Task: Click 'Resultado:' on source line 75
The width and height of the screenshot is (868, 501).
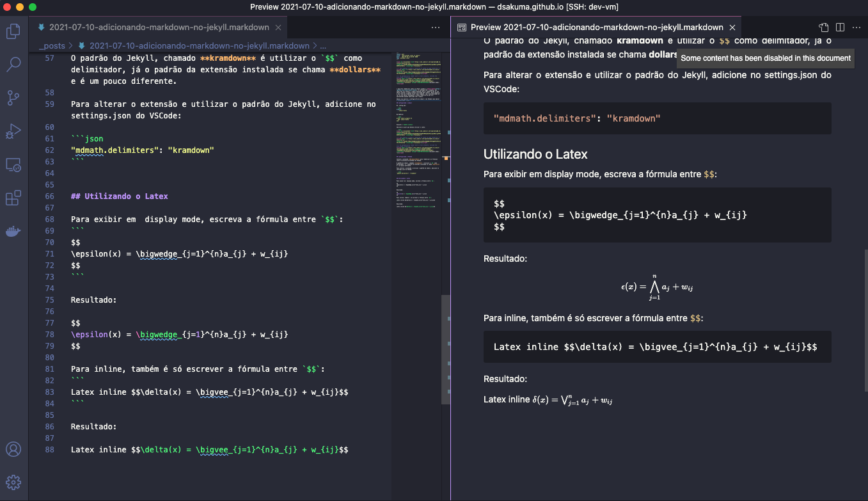Action: click(94, 300)
